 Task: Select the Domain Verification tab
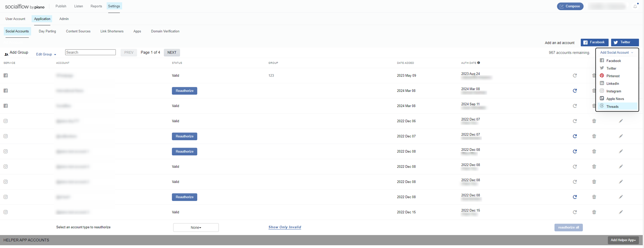point(165,31)
